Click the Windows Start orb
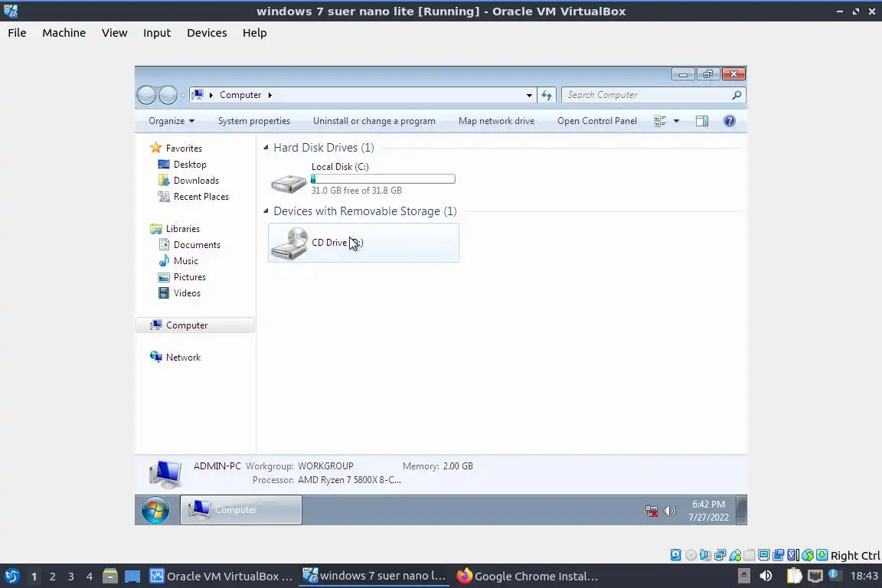Image resolution: width=882 pixels, height=588 pixels. coord(155,511)
